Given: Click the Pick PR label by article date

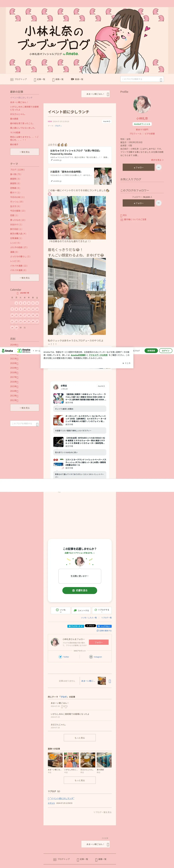Looking at the screenshot, I should click(107, 121).
